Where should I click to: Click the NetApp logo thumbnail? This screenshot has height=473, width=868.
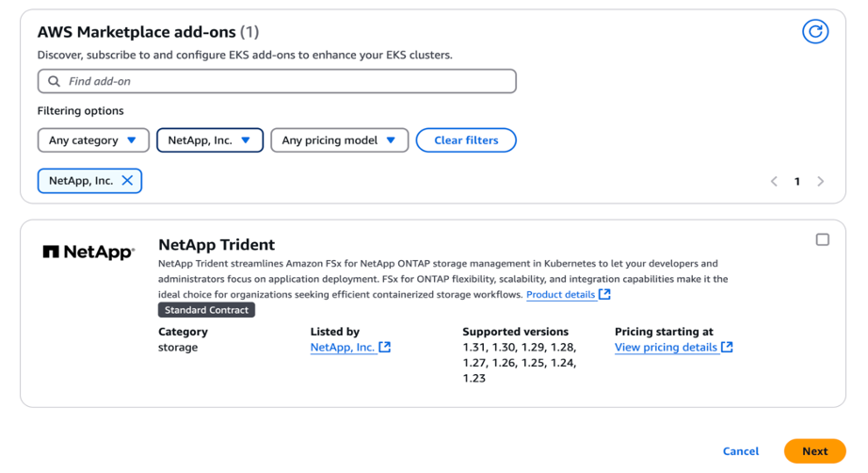(89, 253)
